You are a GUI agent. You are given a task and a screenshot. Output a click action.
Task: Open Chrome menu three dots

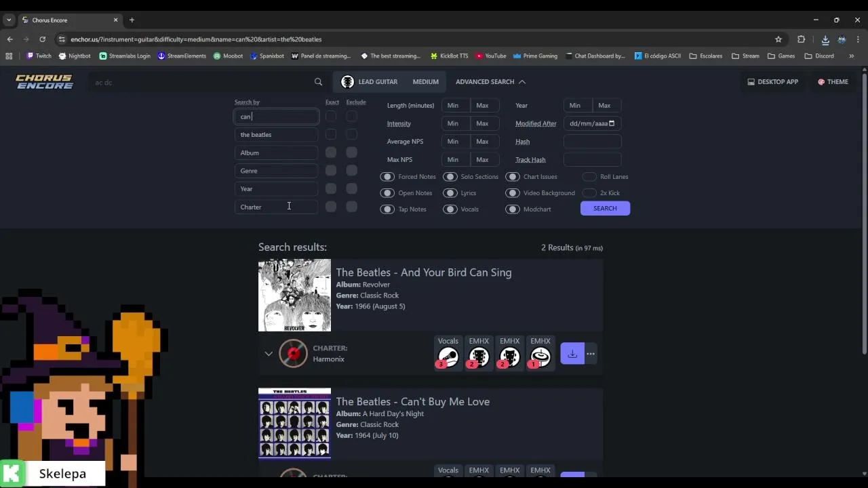(858, 39)
